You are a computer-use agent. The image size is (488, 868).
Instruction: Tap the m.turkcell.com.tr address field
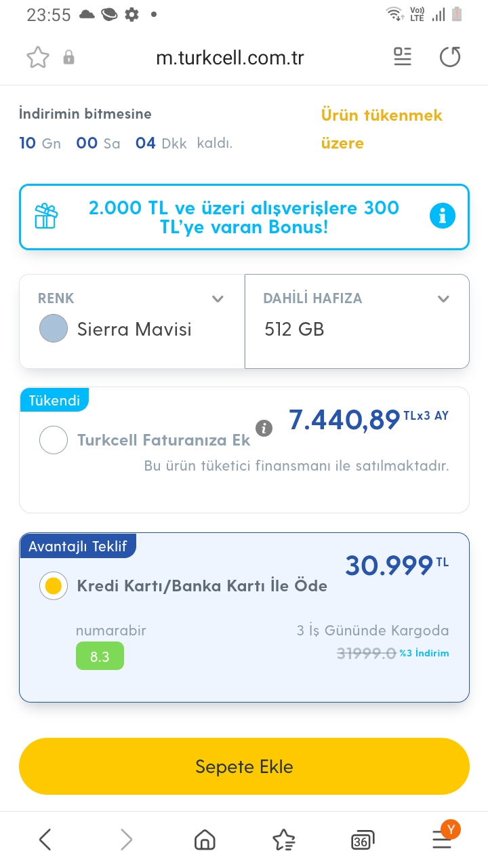pos(230,58)
